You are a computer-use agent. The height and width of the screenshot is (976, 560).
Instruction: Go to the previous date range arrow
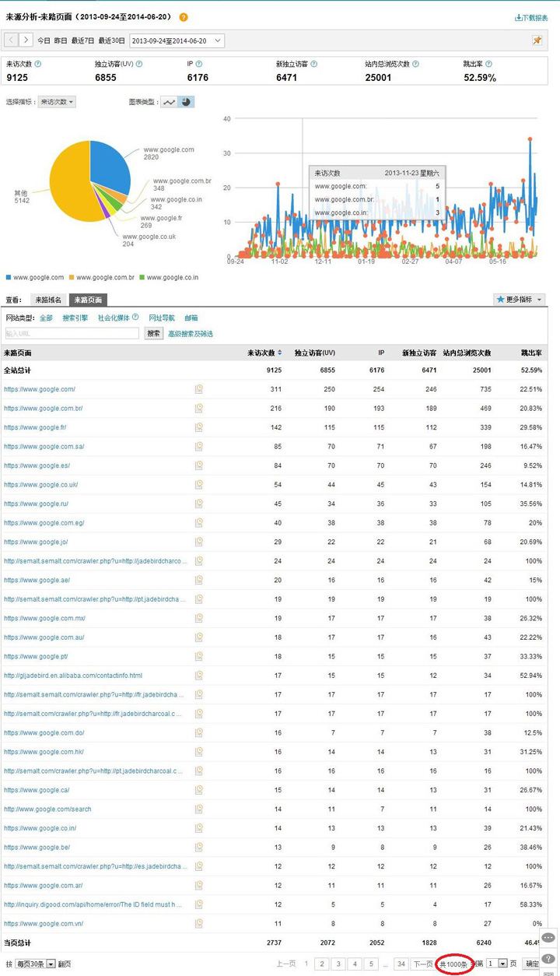(x=11, y=40)
